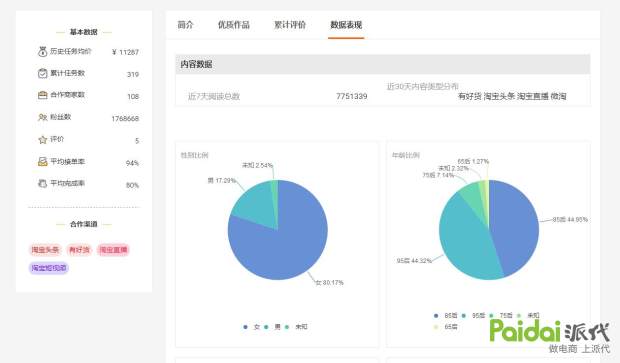Screen dimensions: 620x363
Task: Click the 淘宝短视频 channel tag
Action: coord(49,268)
